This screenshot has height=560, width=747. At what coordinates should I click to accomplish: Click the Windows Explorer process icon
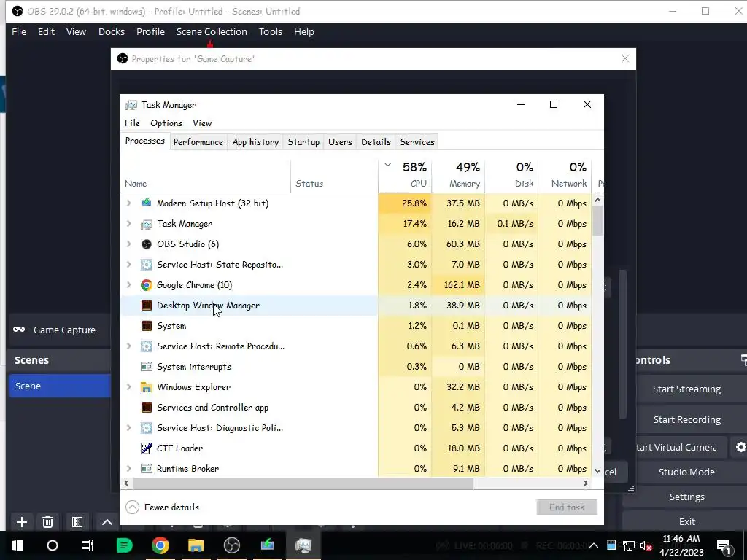tap(146, 387)
